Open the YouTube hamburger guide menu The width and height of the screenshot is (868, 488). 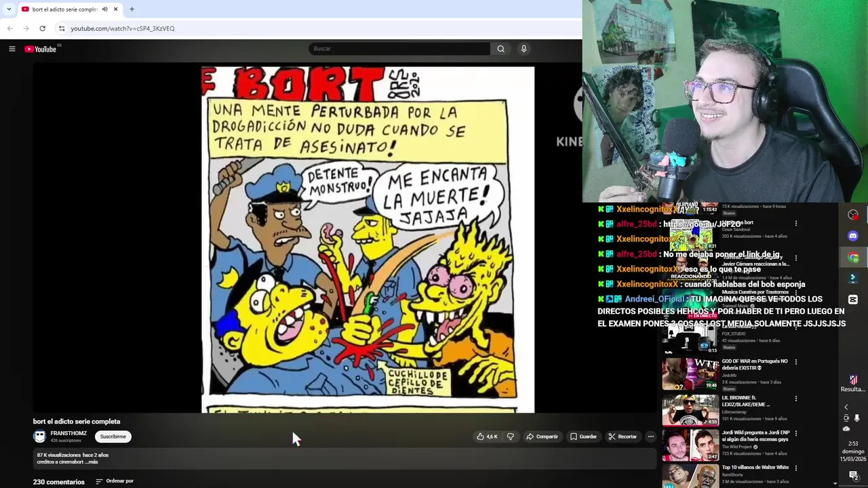(12, 49)
